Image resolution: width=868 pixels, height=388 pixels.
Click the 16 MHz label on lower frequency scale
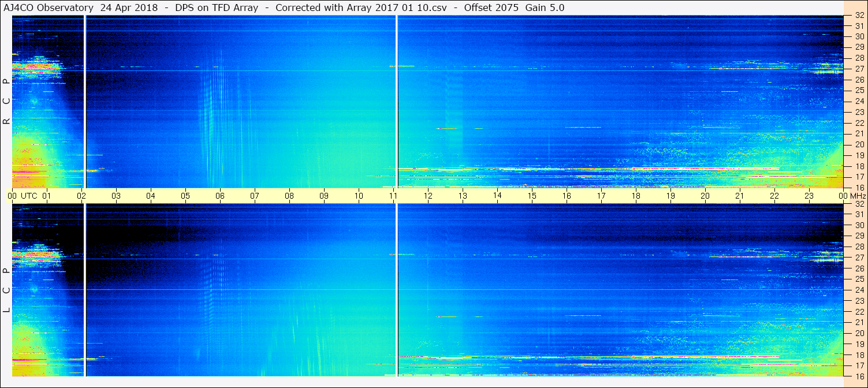[x=858, y=376]
